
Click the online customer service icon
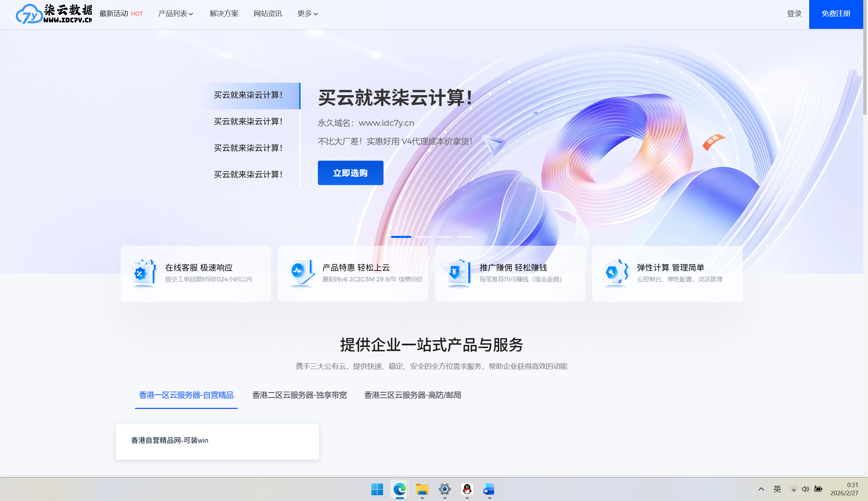click(144, 273)
